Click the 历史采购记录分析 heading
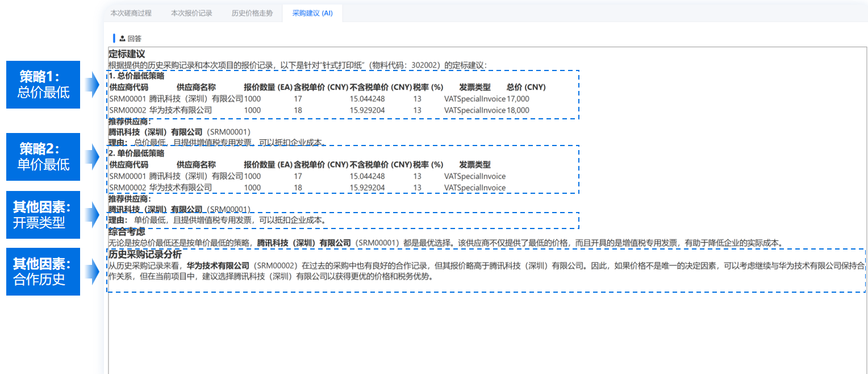868x374 pixels. pyautogui.click(x=145, y=254)
